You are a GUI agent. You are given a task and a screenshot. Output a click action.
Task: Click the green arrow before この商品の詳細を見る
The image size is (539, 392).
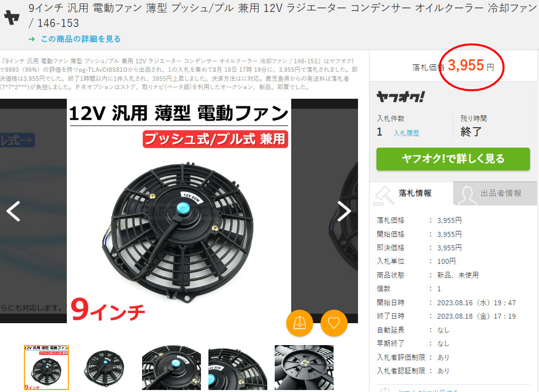tap(31, 39)
